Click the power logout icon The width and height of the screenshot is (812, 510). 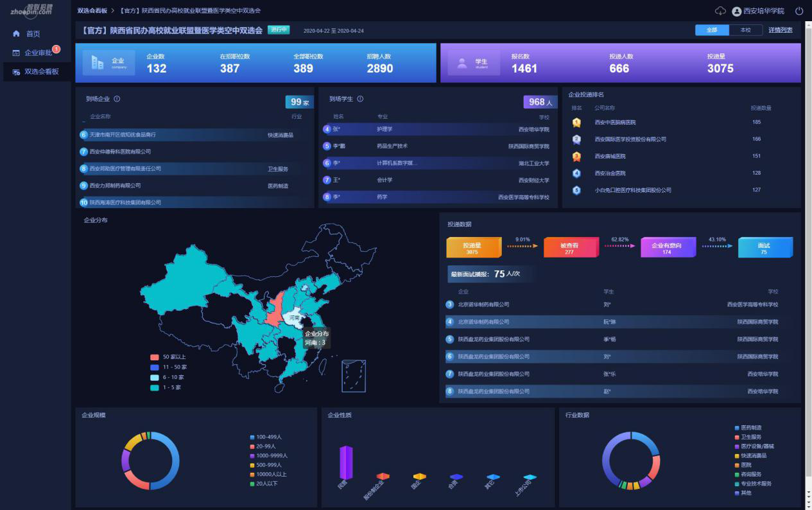[x=799, y=11]
